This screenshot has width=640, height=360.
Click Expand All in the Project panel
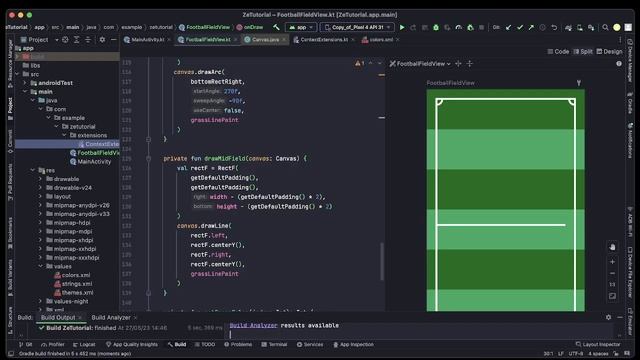pos(76,40)
